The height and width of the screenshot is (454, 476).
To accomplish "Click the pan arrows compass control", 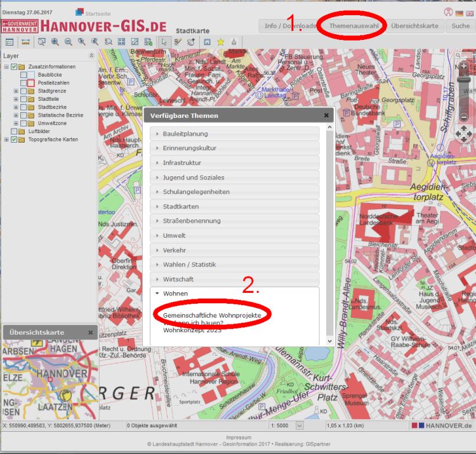I will pyautogui.click(x=463, y=134).
